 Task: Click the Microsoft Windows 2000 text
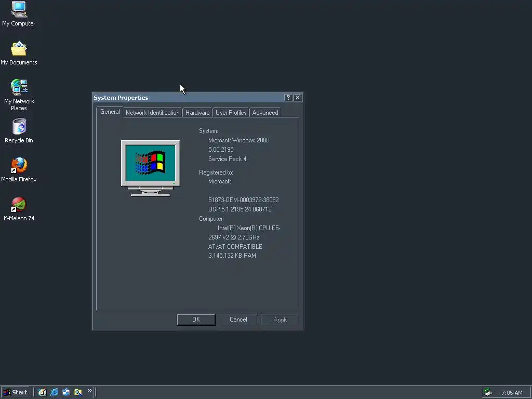click(x=239, y=140)
